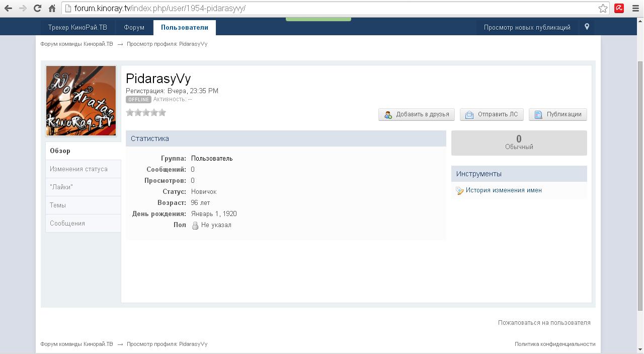Select the Пользователи tab
The height and width of the screenshot is (354, 644).
tap(185, 27)
